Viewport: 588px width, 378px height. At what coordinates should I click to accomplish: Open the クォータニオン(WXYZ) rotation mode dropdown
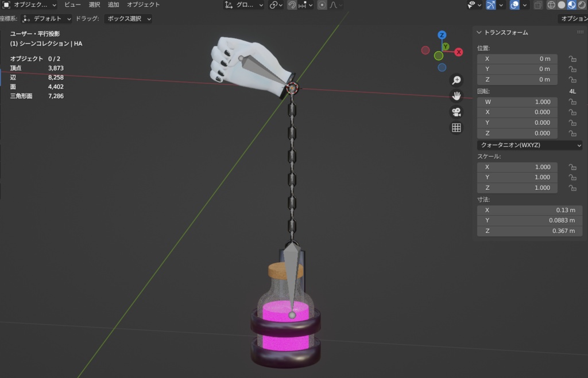[x=529, y=145]
